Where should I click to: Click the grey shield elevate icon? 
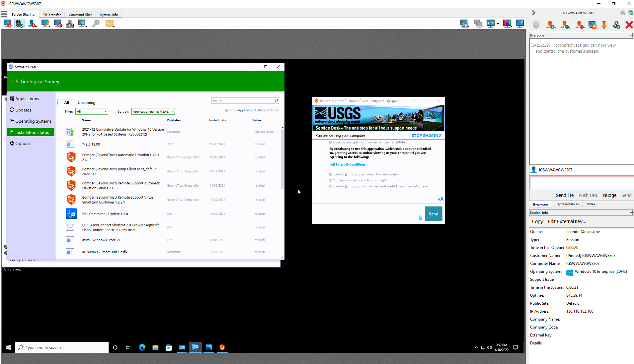536,25
